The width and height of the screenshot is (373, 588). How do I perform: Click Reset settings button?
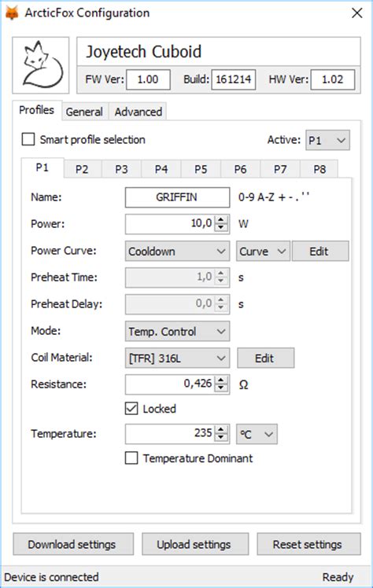point(308,544)
